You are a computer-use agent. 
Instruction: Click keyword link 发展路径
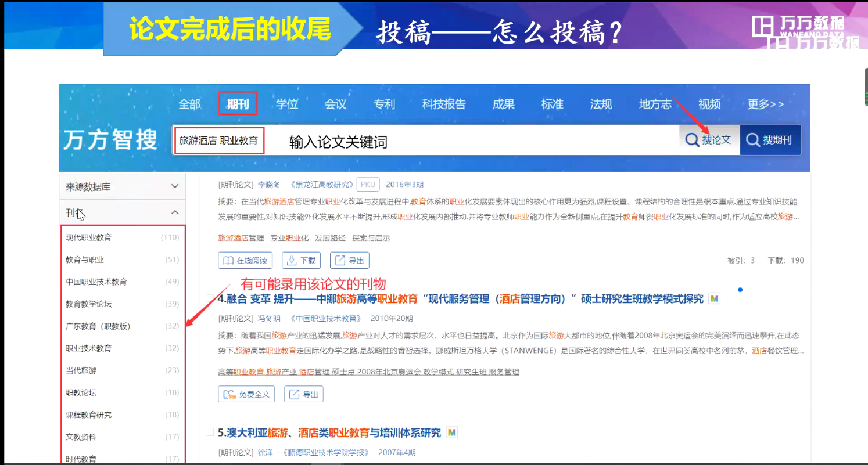330,237
